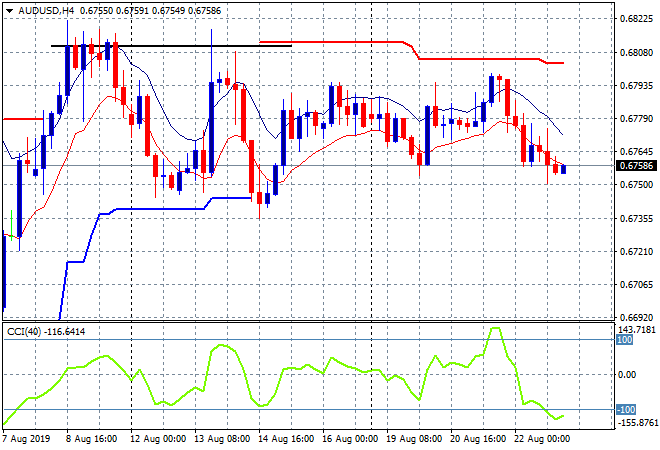Image resolution: width=660 pixels, height=450 pixels.
Task: Click the 0.00 CCI scale value
Action: pos(627,375)
